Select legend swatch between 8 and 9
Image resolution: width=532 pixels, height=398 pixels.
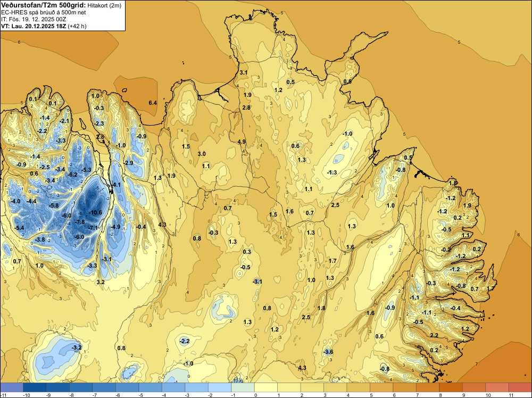451,387
